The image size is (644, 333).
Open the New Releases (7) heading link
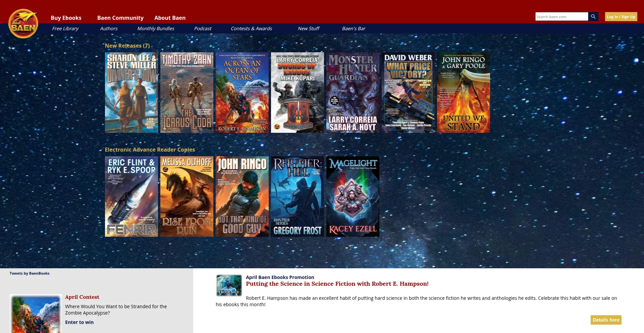[x=127, y=46]
